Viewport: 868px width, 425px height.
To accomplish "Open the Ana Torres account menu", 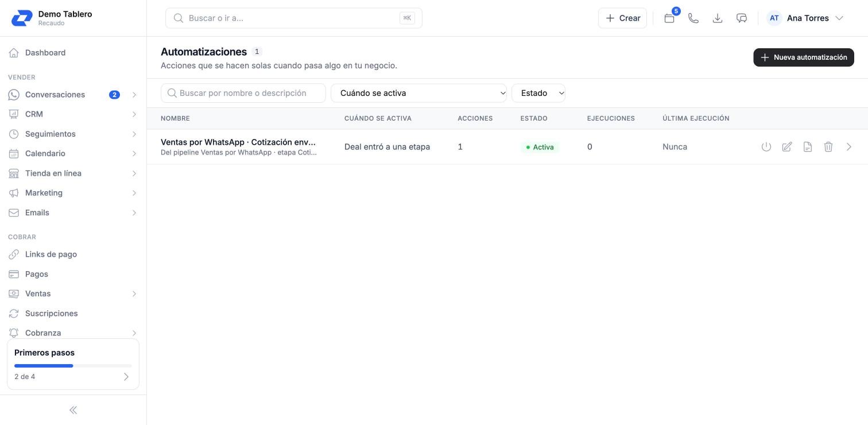I will (x=805, y=18).
